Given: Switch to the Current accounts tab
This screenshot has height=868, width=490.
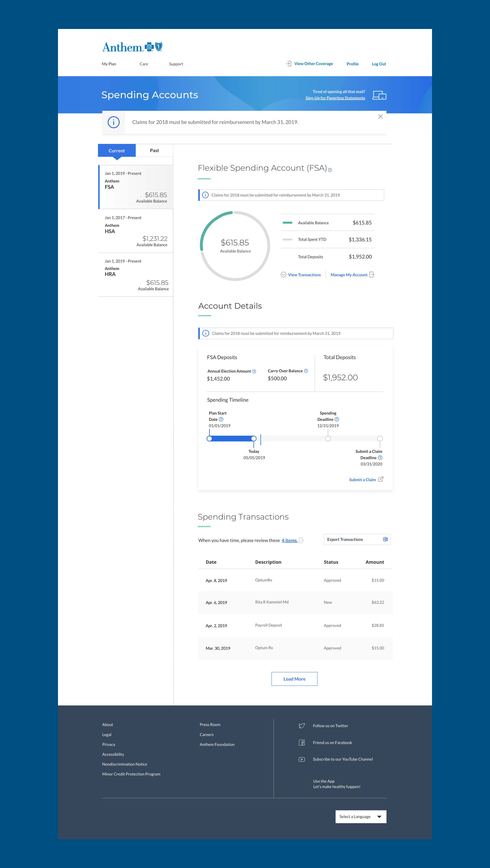Looking at the screenshot, I should coord(117,151).
